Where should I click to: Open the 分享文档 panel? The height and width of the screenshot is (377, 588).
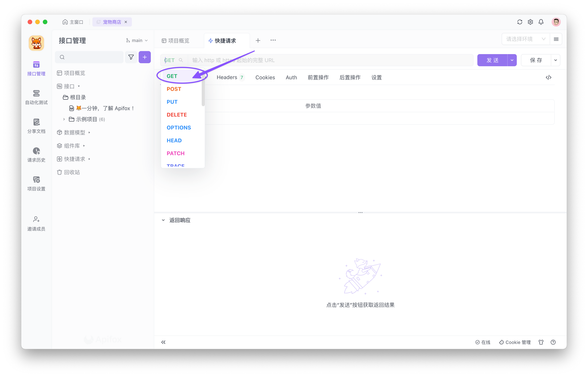(36, 126)
